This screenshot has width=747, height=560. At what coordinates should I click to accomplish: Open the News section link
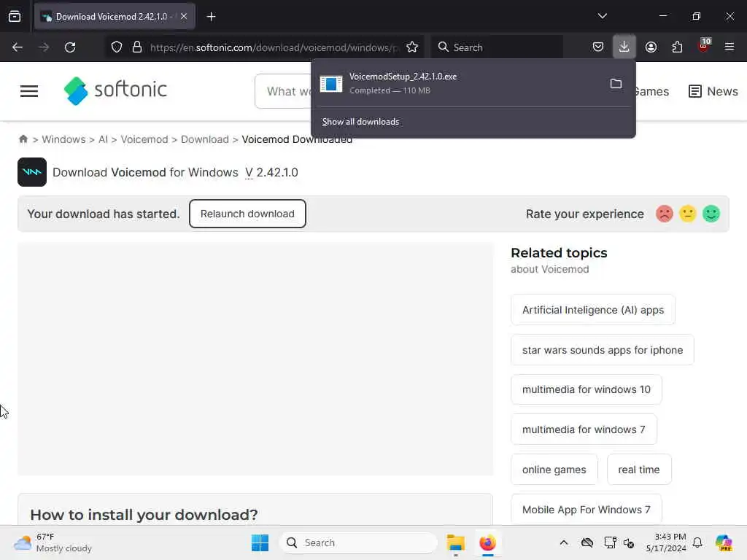pyautogui.click(x=713, y=91)
